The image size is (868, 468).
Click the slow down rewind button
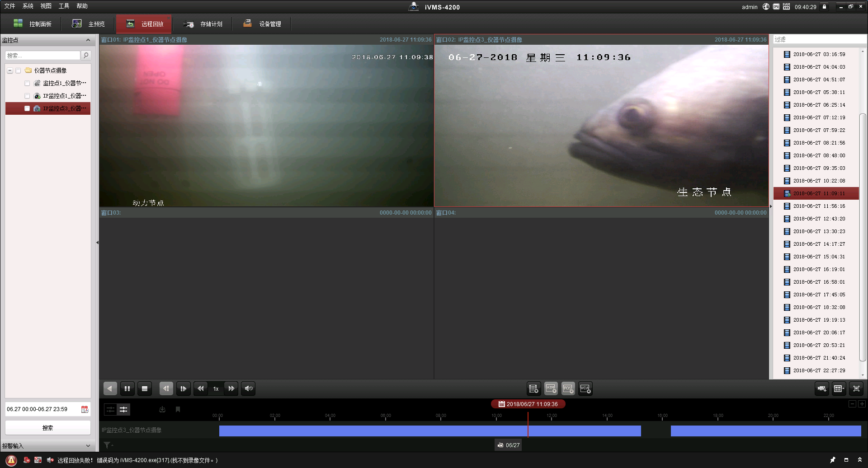200,388
